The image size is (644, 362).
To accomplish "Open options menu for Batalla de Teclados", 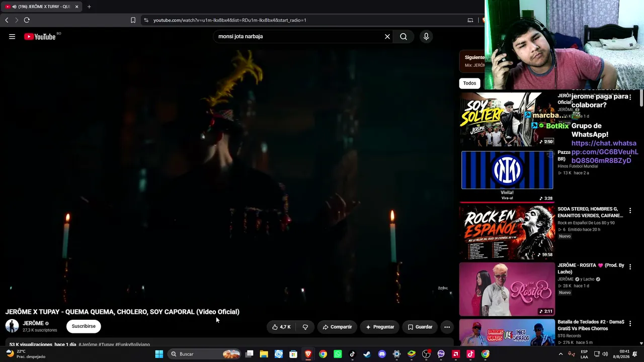I will [630, 323].
